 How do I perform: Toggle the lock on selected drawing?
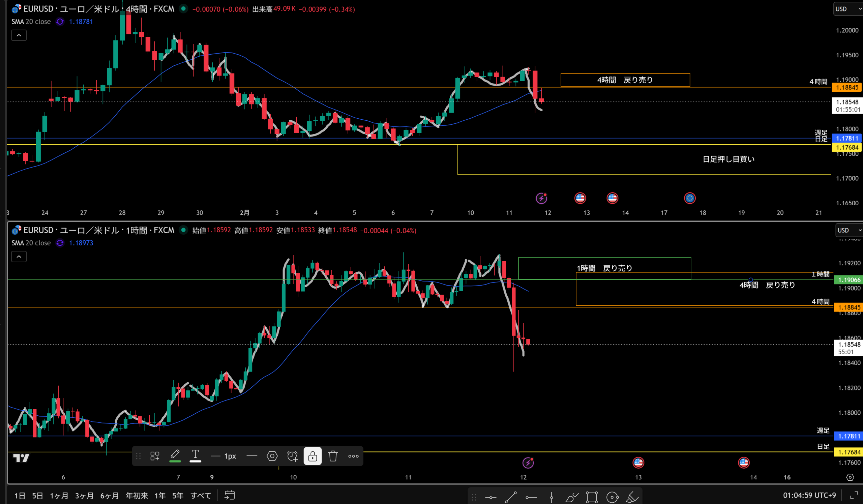point(312,456)
